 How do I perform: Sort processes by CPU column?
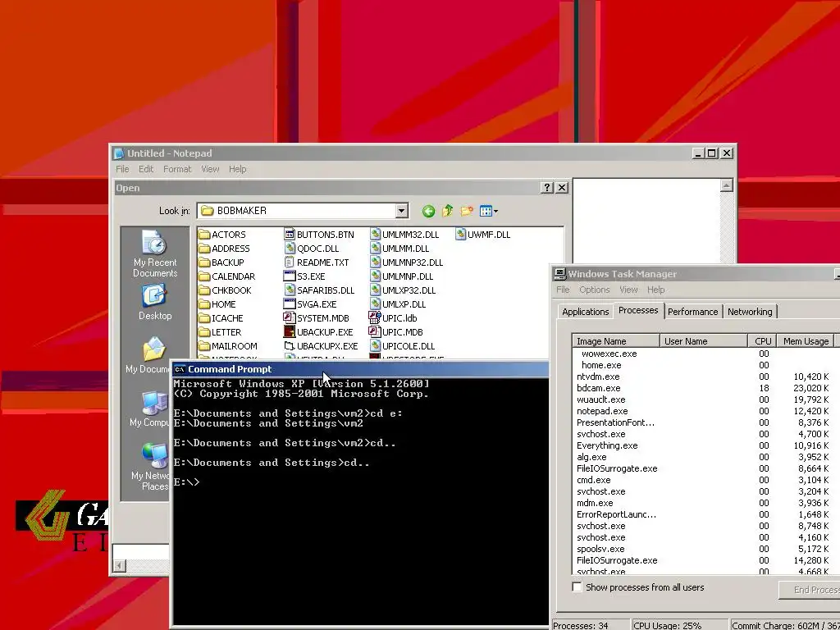click(x=762, y=341)
